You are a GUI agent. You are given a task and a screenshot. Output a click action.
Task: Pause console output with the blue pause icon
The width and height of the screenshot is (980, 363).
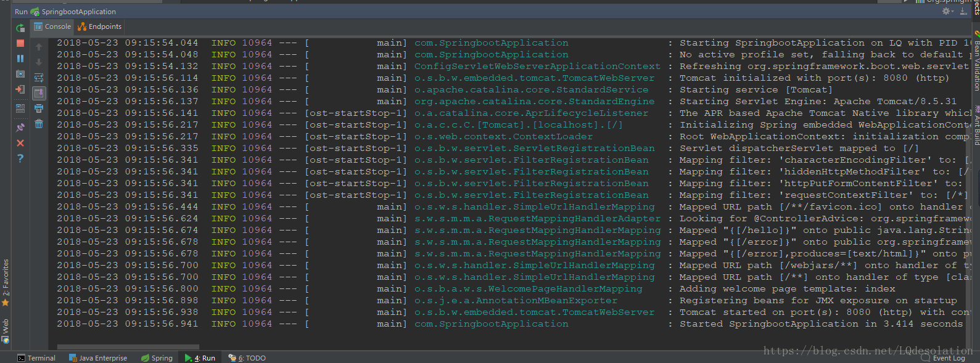(x=20, y=59)
